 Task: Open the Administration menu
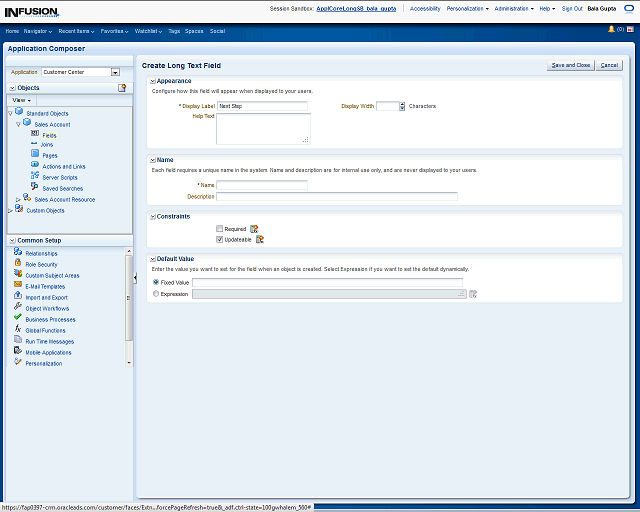tap(514, 8)
